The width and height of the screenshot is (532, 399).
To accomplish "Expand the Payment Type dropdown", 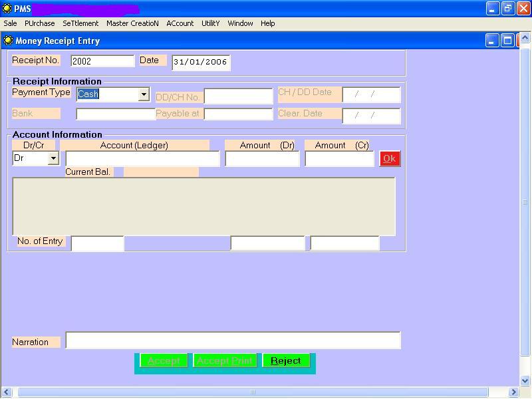I will coord(144,94).
